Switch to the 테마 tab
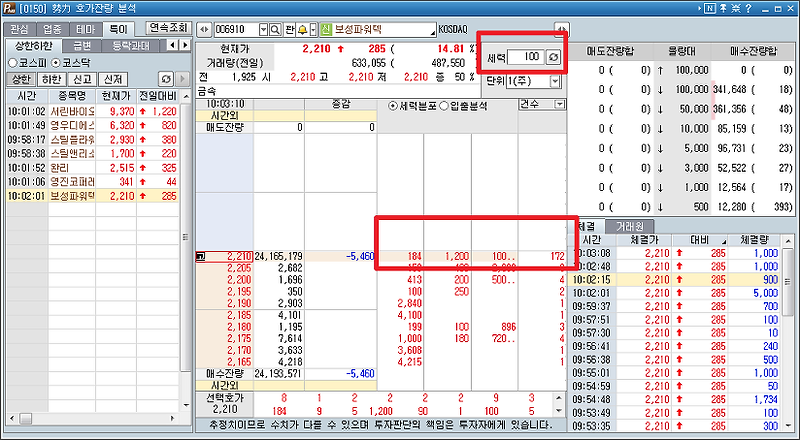The image size is (800, 440). [x=85, y=29]
